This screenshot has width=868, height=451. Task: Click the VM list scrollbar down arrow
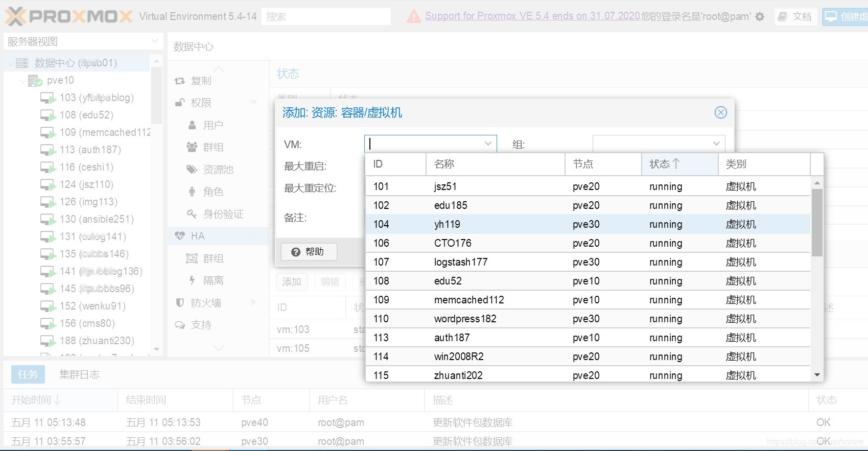pos(817,375)
